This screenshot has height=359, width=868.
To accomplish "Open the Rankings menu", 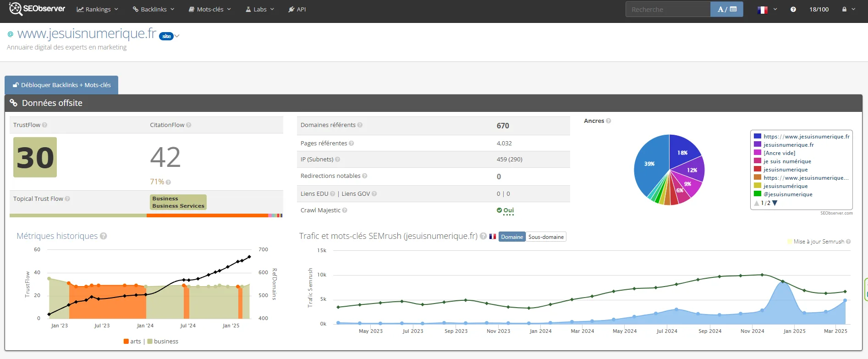I will click(x=97, y=9).
